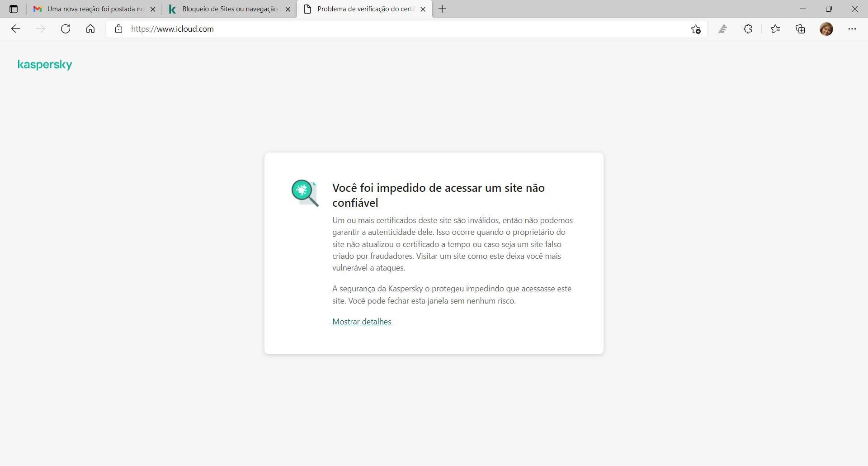Close the browser window

click(x=855, y=9)
